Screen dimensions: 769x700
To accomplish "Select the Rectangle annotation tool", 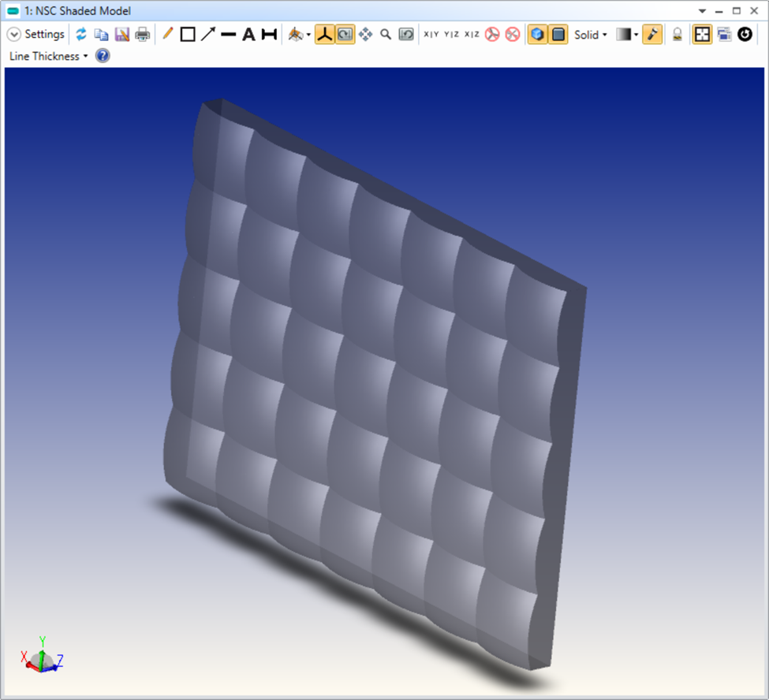I will coord(187,34).
